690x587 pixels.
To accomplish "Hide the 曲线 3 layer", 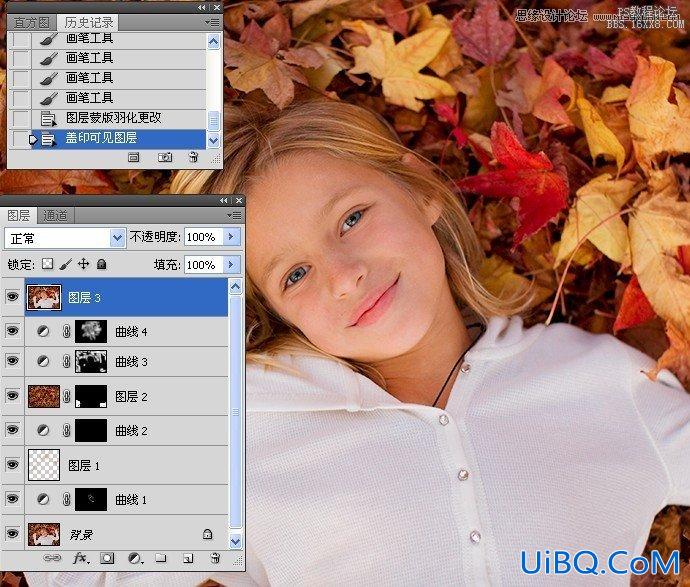I will (12, 360).
